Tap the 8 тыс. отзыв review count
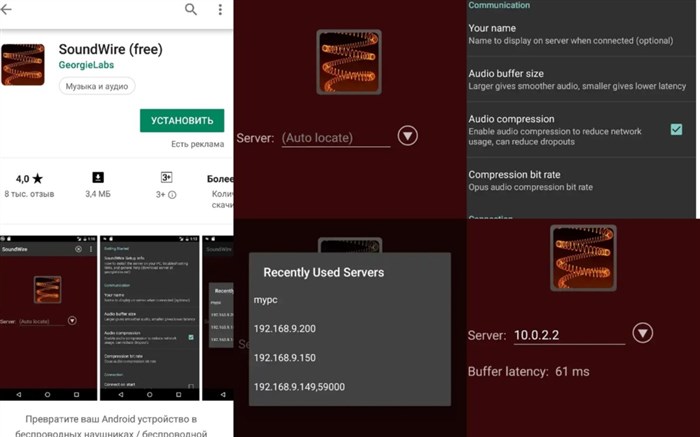 click(29, 194)
